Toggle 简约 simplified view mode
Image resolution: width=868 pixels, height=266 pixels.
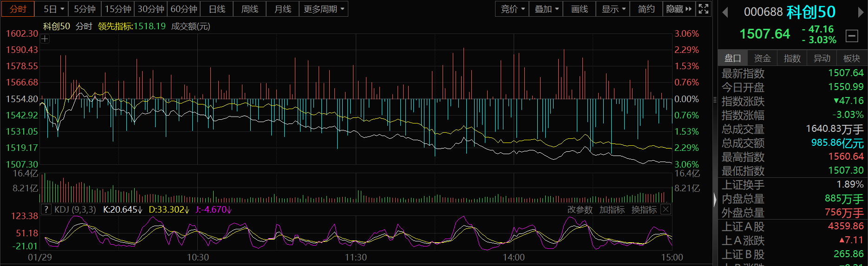646,9
